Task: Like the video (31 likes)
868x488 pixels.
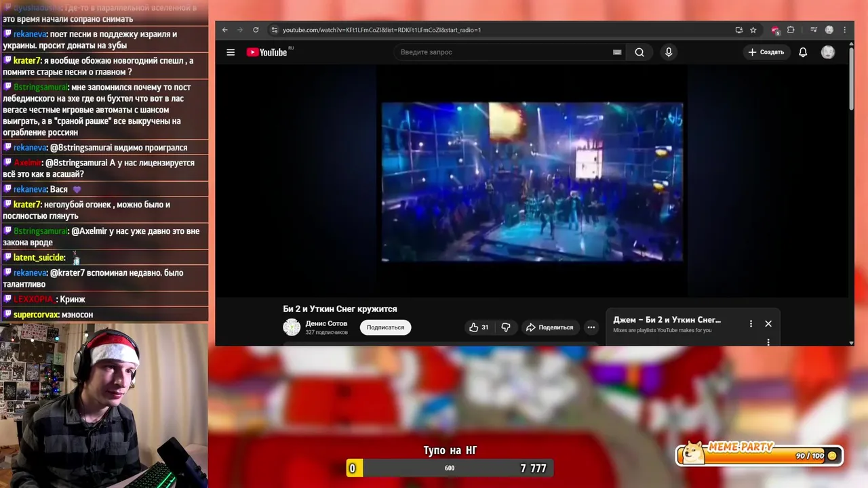Action: [x=479, y=327]
